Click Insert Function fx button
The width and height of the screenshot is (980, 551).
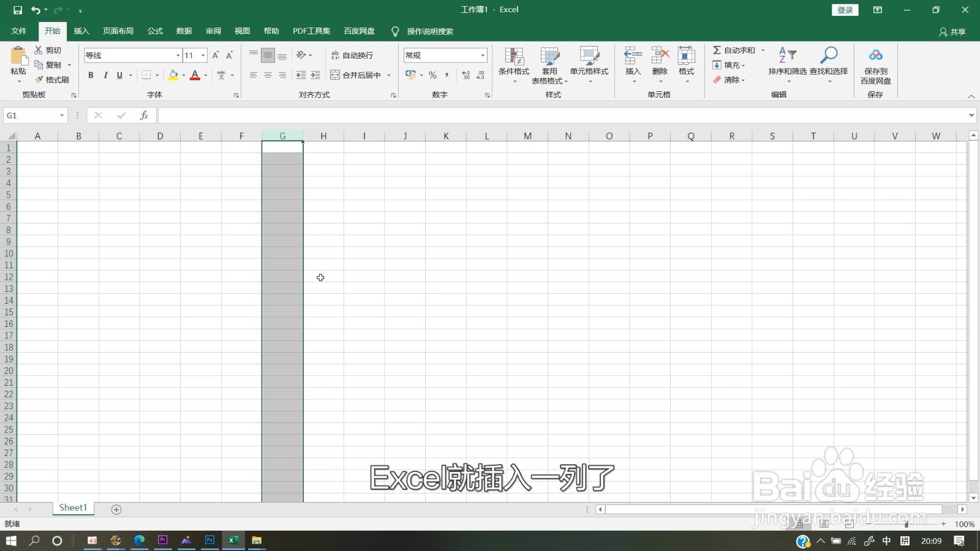click(144, 115)
